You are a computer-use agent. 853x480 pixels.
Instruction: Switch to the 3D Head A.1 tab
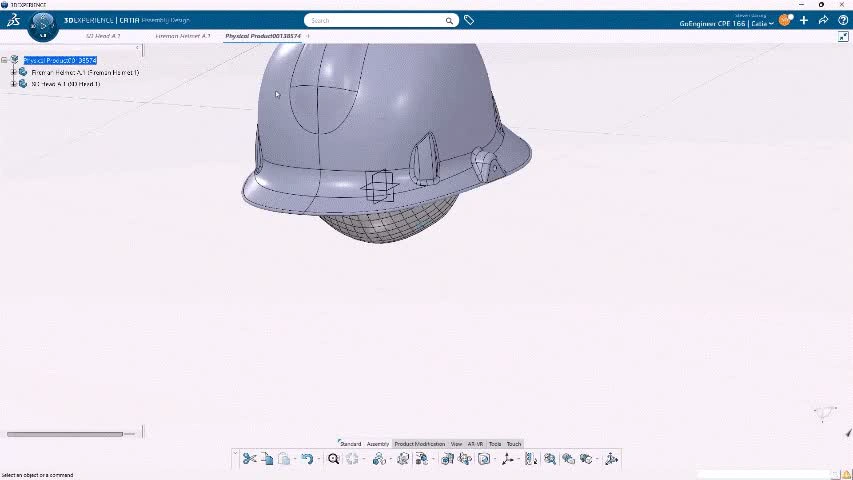[103, 36]
